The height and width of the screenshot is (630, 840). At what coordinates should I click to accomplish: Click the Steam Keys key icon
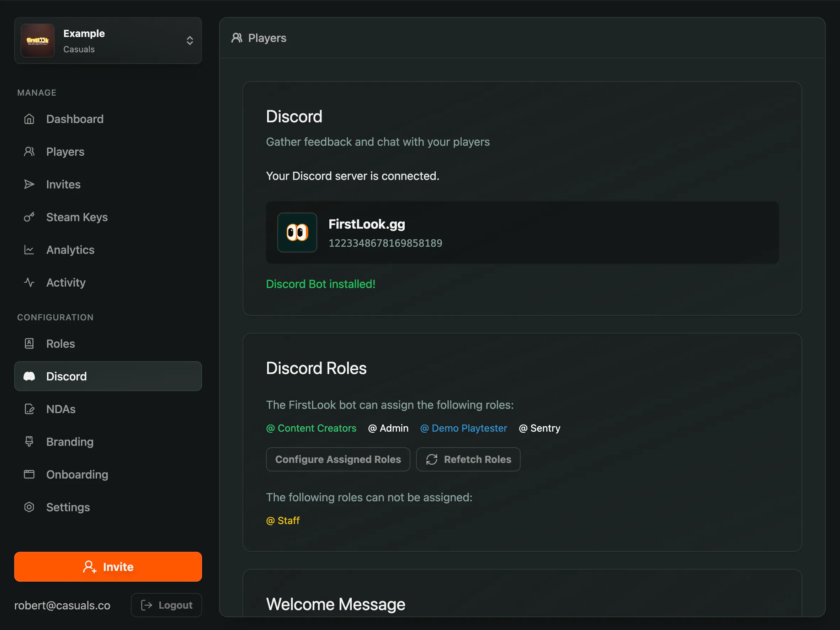(x=29, y=217)
